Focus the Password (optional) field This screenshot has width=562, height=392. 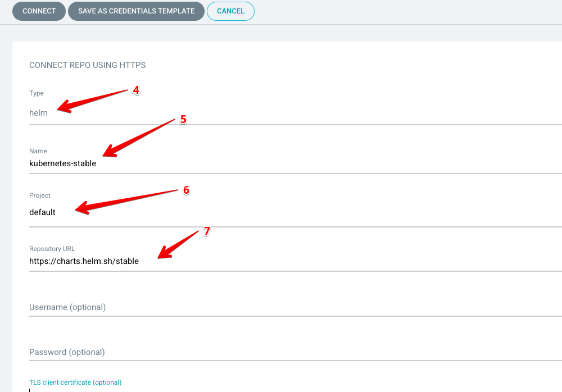pyautogui.click(x=296, y=352)
